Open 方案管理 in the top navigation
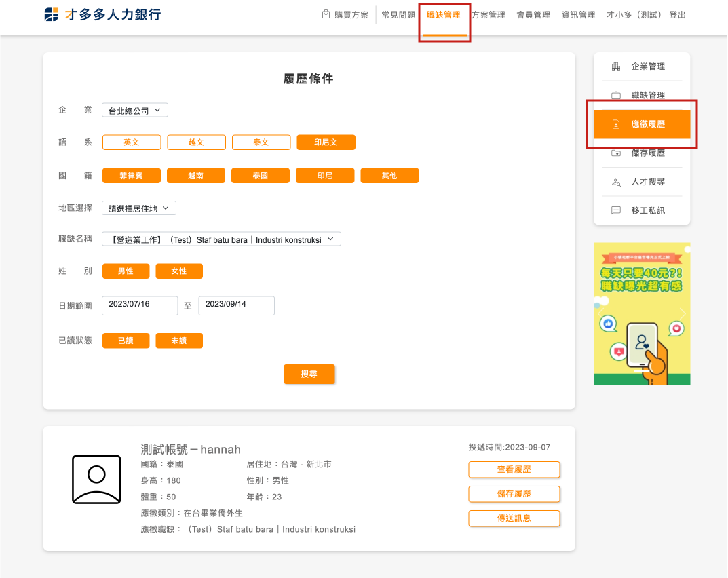This screenshot has height=578, width=728. coord(488,15)
